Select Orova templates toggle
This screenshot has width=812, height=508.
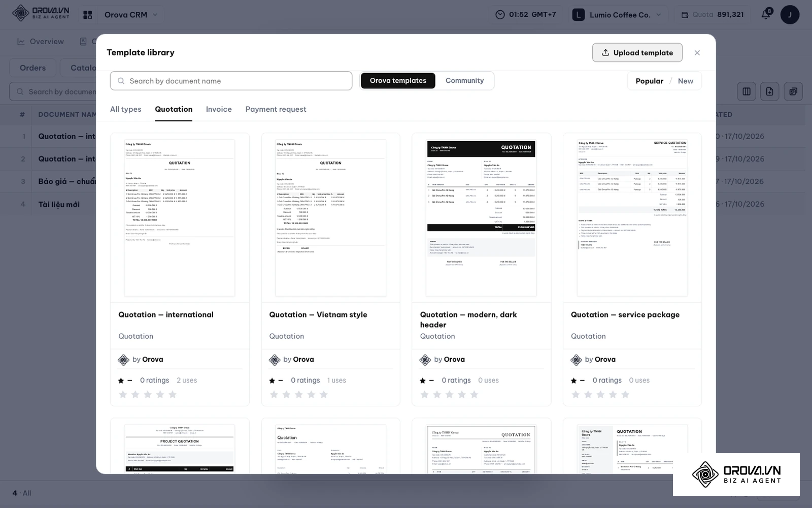(x=398, y=81)
